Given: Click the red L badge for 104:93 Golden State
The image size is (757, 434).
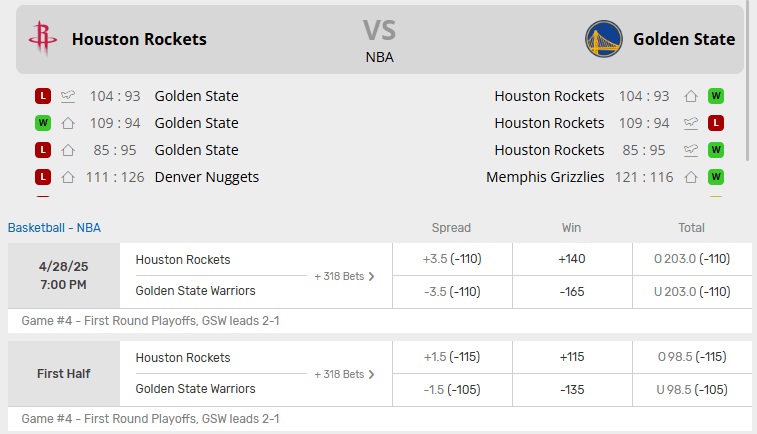Looking at the screenshot, I should [x=43, y=96].
